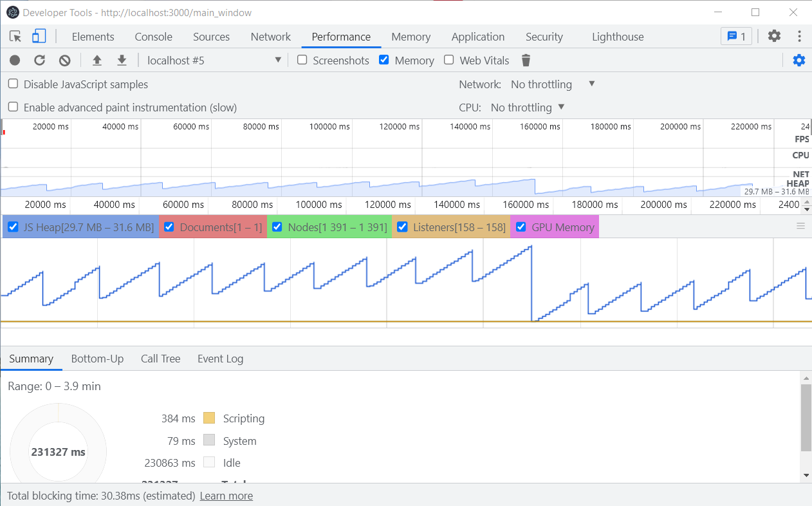Click the reload-and-record profile icon
Image resolution: width=812 pixels, height=506 pixels.
coord(39,60)
